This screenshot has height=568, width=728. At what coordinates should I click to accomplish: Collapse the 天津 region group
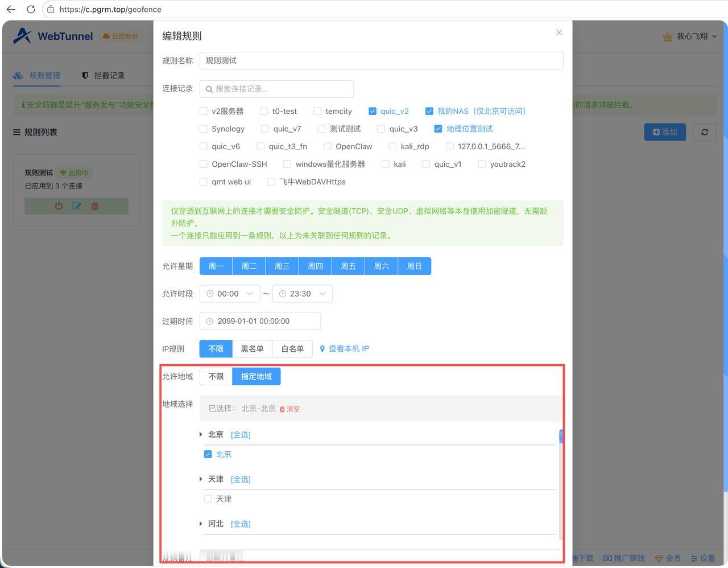(201, 479)
